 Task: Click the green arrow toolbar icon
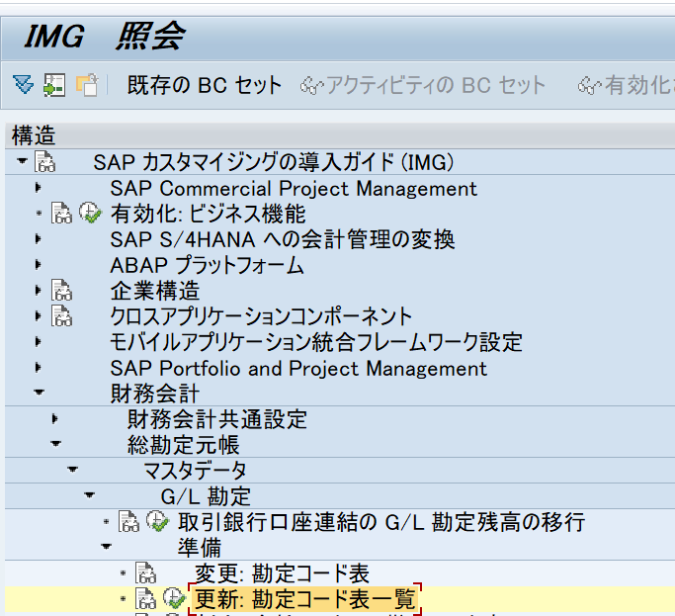[x=54, y=85]
